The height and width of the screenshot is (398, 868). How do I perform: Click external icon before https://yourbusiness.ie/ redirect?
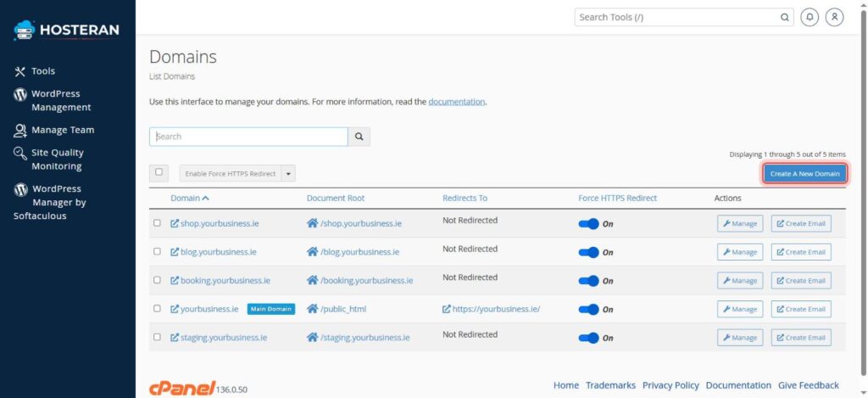446,309
